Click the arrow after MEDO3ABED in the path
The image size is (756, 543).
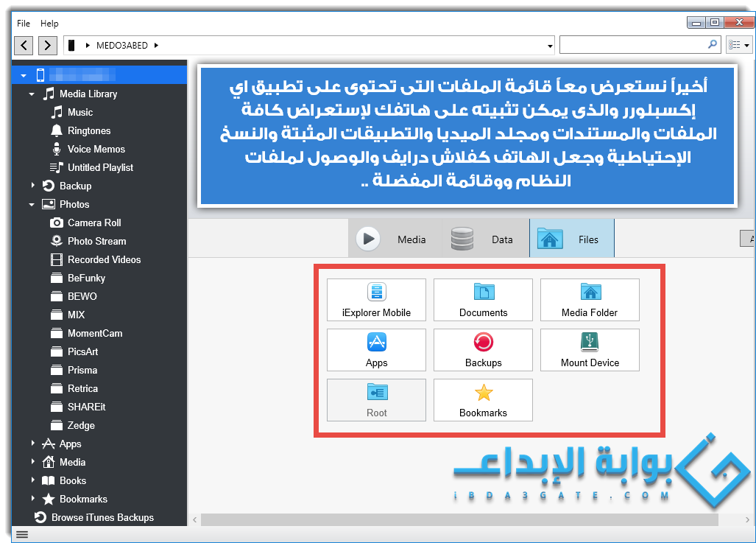point(156,46)
